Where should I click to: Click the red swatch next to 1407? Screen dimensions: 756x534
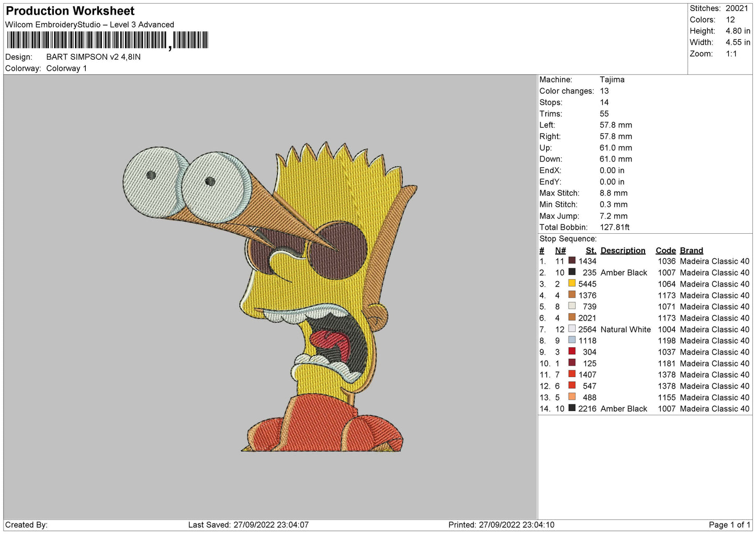pyautogui.click(x=572, y=374)
